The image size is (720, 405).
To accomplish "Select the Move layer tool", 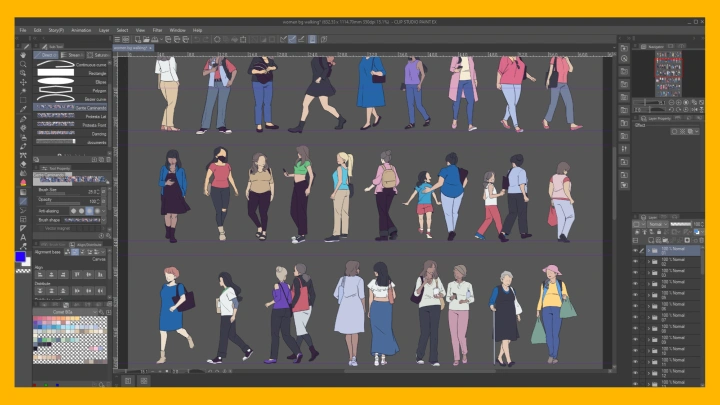I will (x=23, y=82).
